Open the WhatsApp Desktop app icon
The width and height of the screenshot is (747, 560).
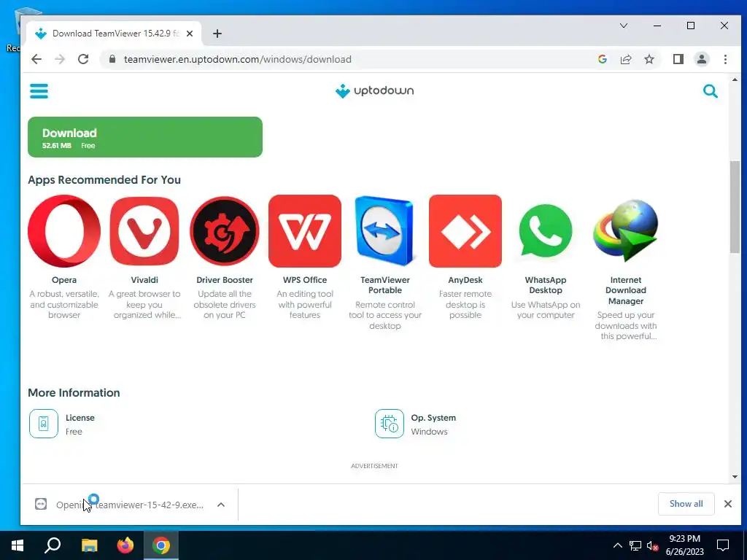(546, 231)
